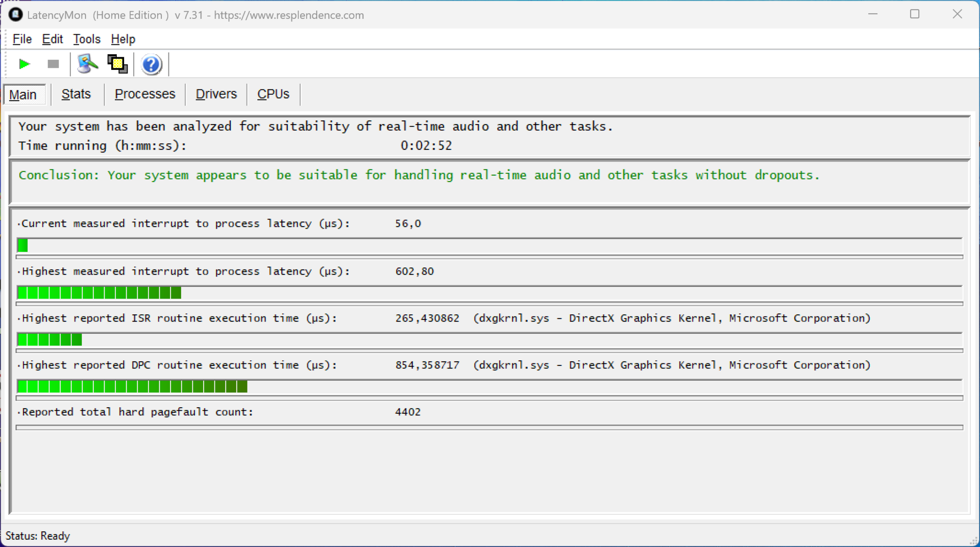Click the LatencyMon app icon in title bar
The height and width of the screenshot is (547, 980).
click(x=15, y=15)
